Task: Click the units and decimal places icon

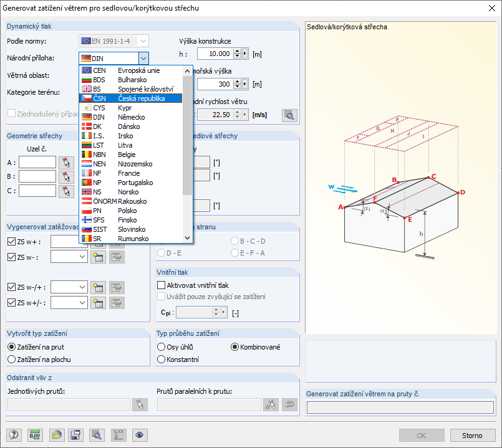Action: tap(34, 435)
